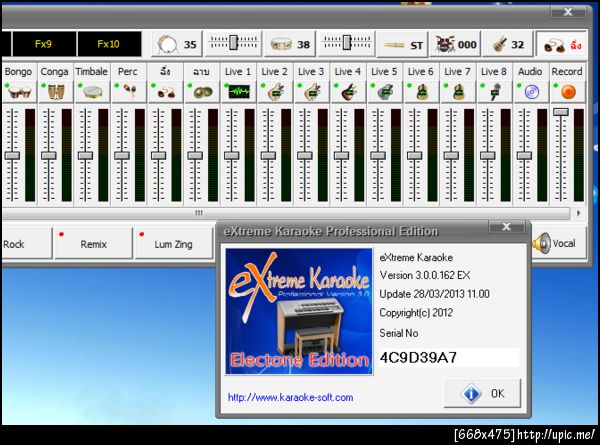600x445 pixels.
Task: Select the Rock style button
Action: (26, 243)
